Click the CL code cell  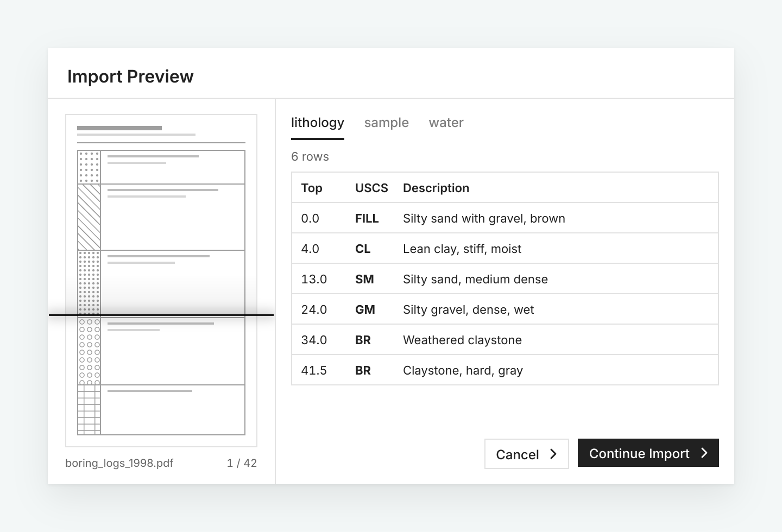click(363, 249)
